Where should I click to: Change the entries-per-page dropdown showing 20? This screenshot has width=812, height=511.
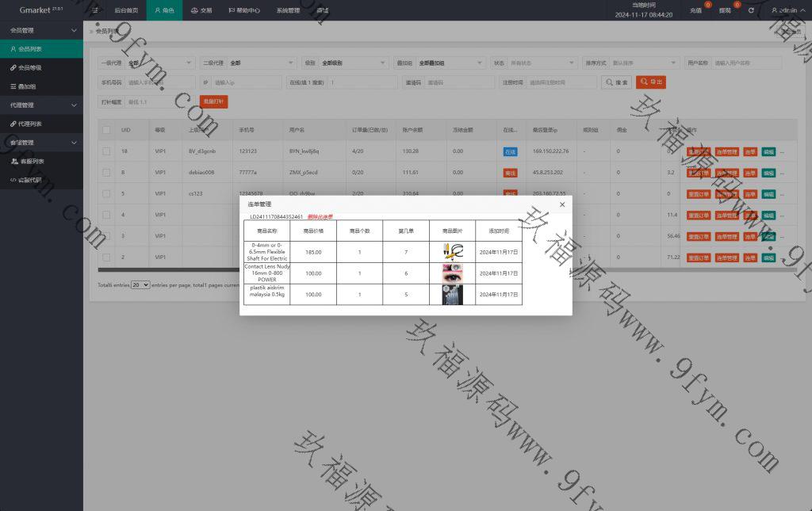[140, 284]
